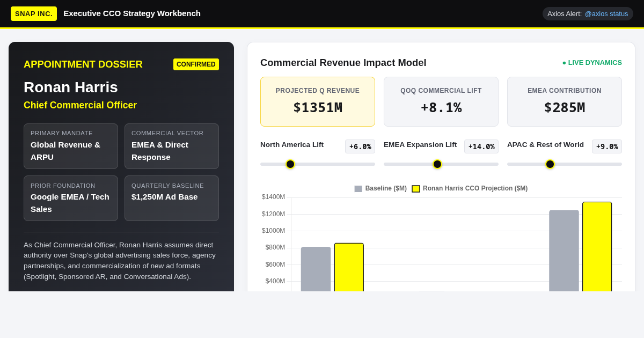The height and width of the screenshot is (338, 644).
Task: Click the $285M EMEA contribution value
Action: (x=565, y=107)
